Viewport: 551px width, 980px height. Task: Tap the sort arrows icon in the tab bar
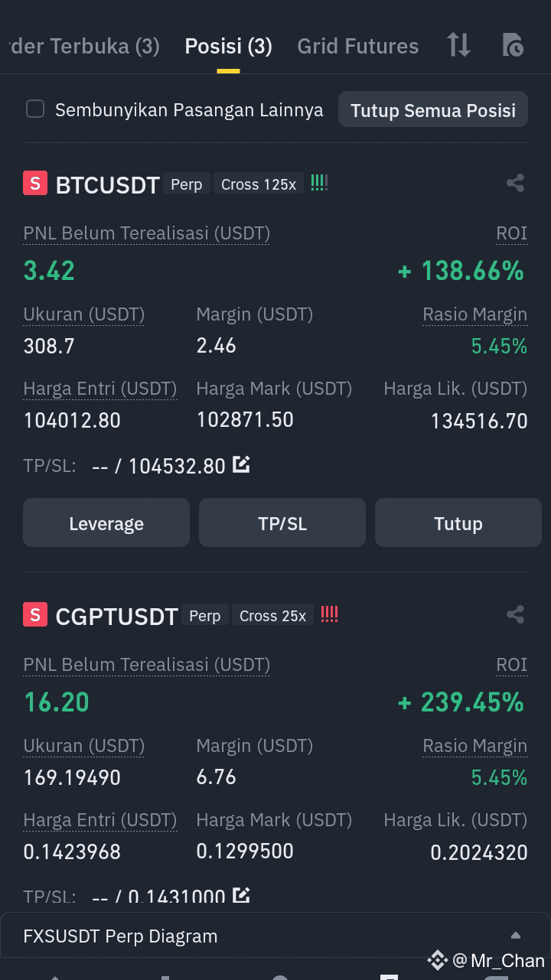click(458, 45)
